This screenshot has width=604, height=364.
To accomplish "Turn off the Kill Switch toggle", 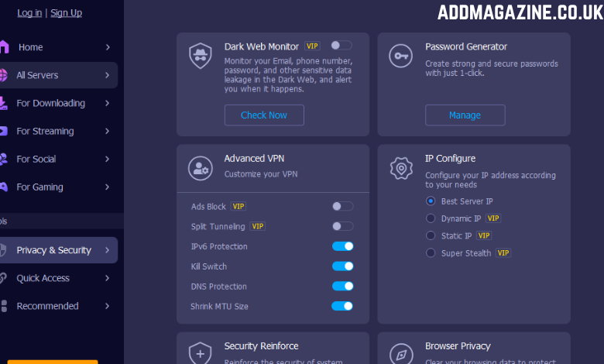I will click(342, 266).
